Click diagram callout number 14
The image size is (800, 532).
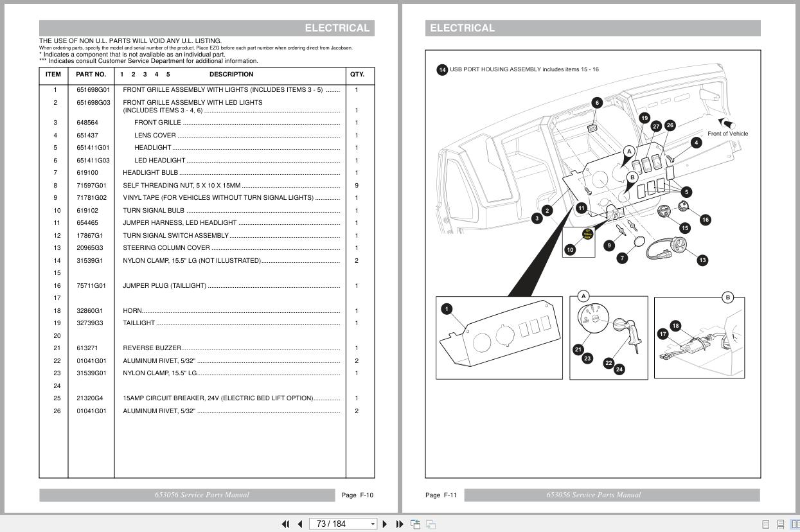point(442,70)
